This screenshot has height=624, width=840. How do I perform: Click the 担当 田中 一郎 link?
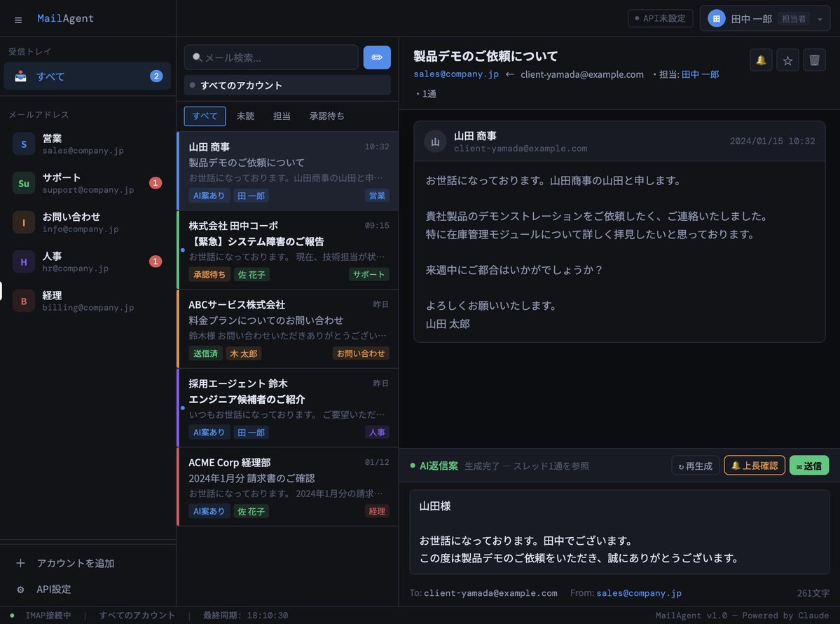point(700,74)
